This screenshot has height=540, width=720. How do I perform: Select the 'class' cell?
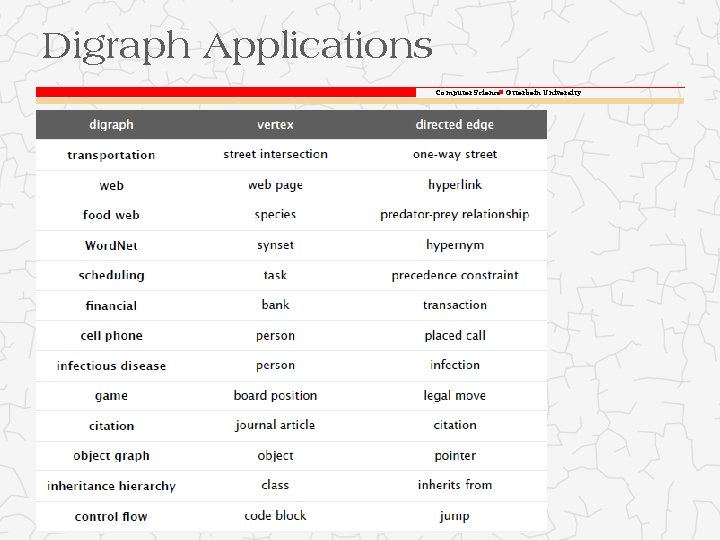(x=275, y=485)
